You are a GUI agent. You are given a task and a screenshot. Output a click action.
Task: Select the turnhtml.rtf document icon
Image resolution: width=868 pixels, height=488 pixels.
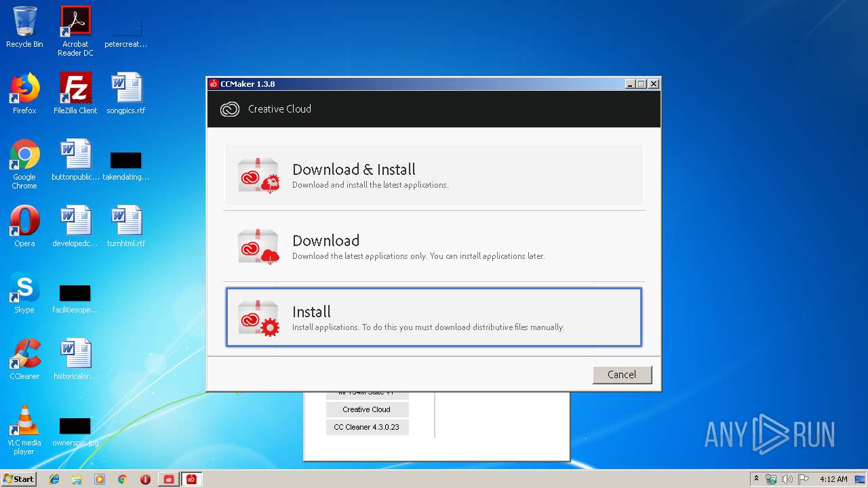(126, 226)
